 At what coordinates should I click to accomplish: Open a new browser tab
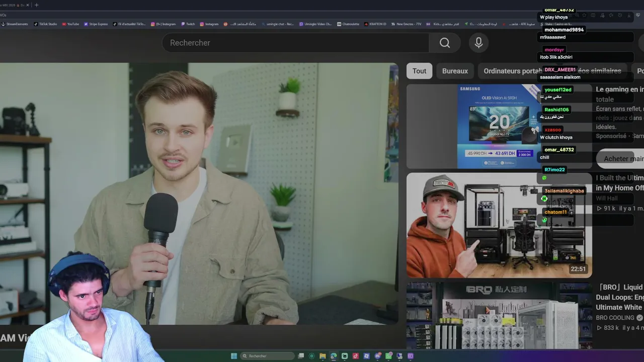tap(36, 5)
